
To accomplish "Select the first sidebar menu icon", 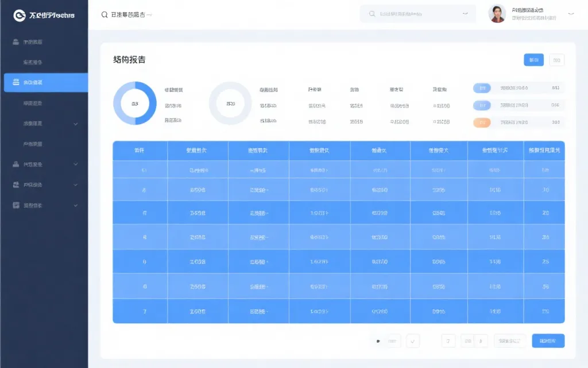I will 14,41.
